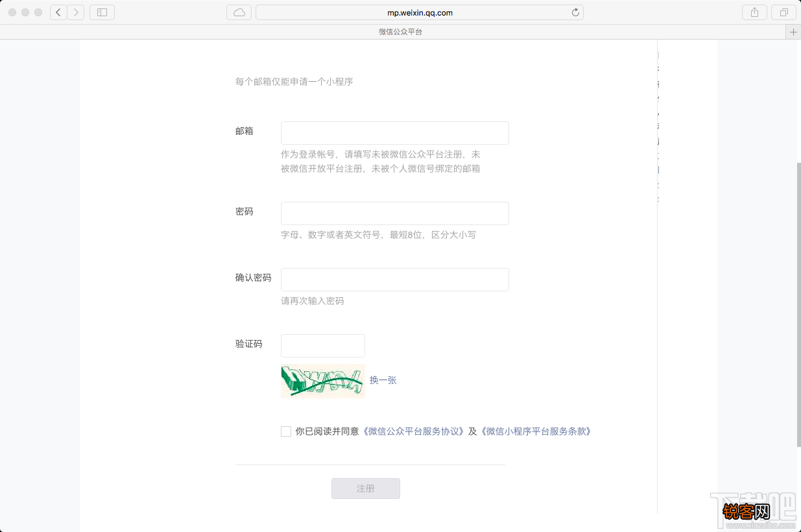Open the Share menu icon
This screenshot has height=532, width=801.
pyautogui.click(x=754, y=12)
